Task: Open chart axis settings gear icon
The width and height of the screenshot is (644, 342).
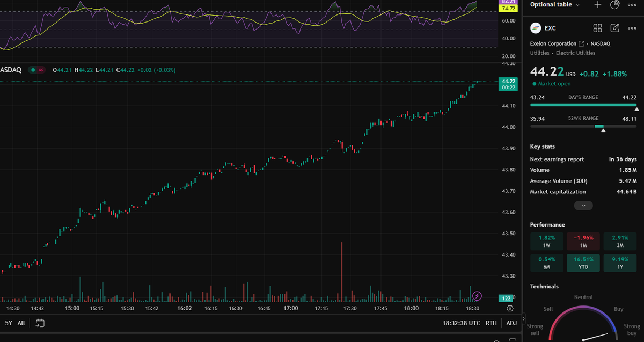Action: pyautogui.click(x=510, y=309)
